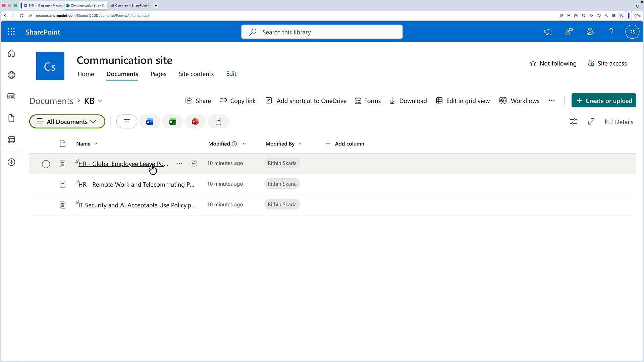
Task: Open the megaphone announcements icon in header
Action: (548, 32)
